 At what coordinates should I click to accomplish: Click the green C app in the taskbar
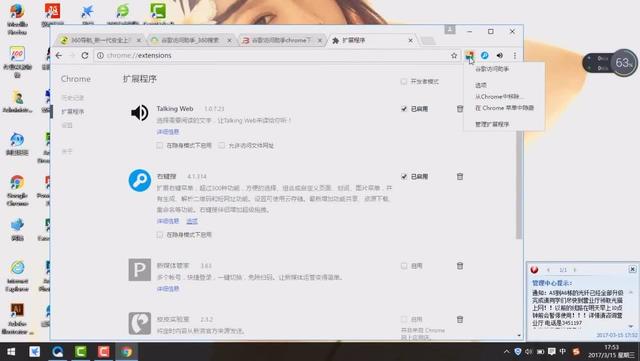[x=80, y=352]
